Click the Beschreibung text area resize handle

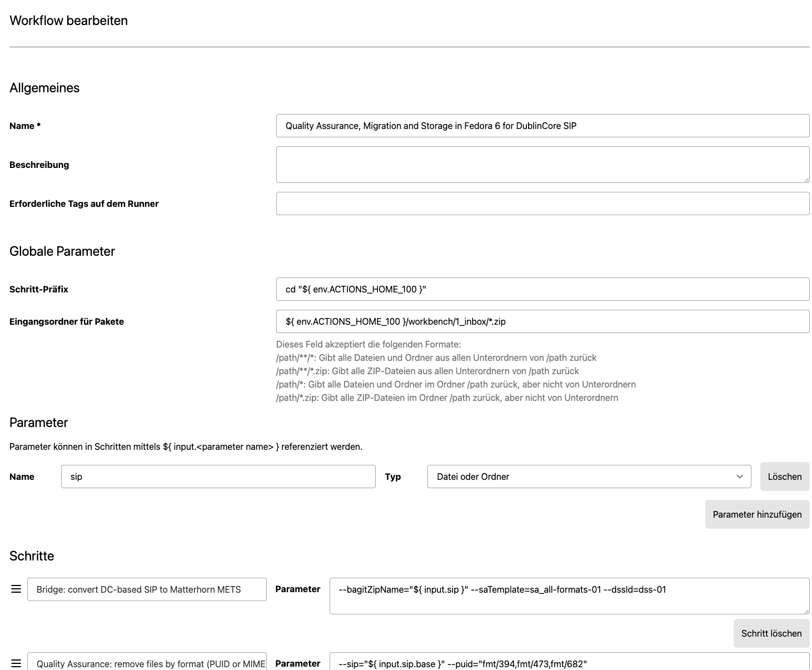(x=806, y=179)
